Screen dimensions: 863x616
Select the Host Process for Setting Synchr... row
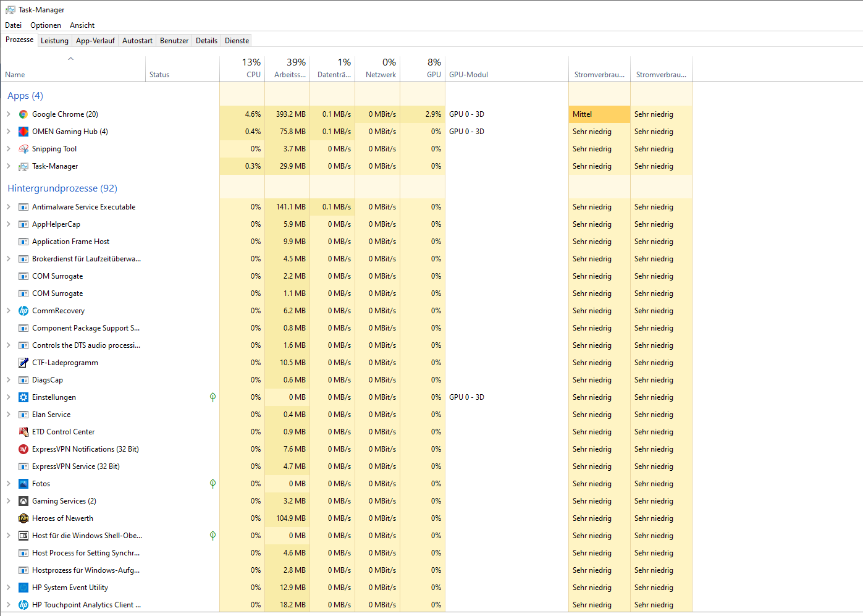[346, 553]
